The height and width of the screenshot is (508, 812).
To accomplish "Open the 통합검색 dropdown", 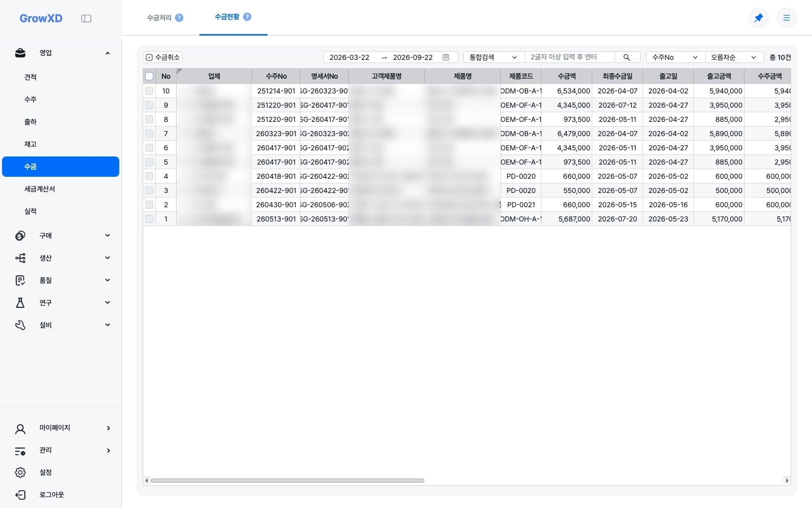I will pos(493,57).
